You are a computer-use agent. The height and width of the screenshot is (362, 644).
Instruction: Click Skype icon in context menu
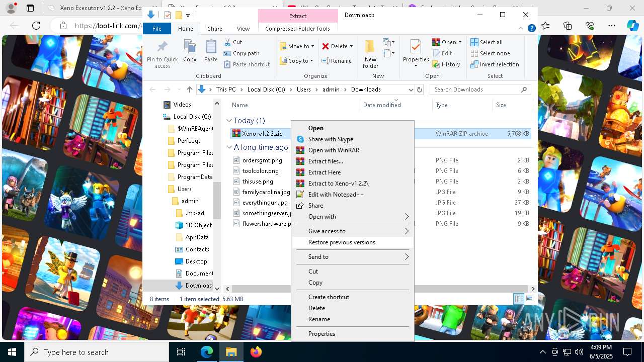[x=300, y=139]
